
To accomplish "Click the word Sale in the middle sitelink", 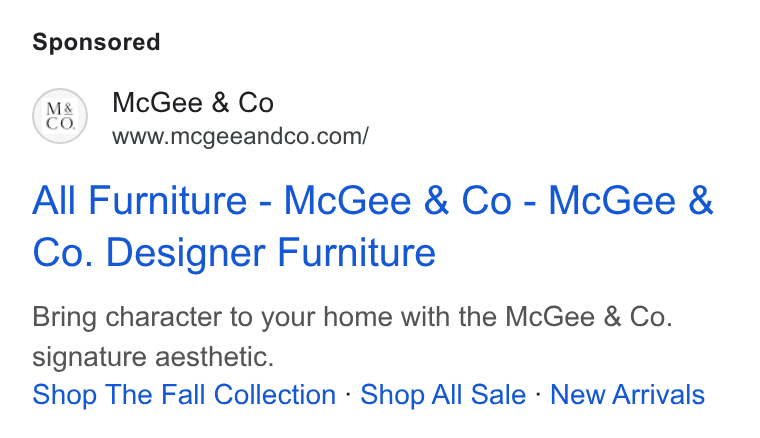I will [x=498, y=394].
